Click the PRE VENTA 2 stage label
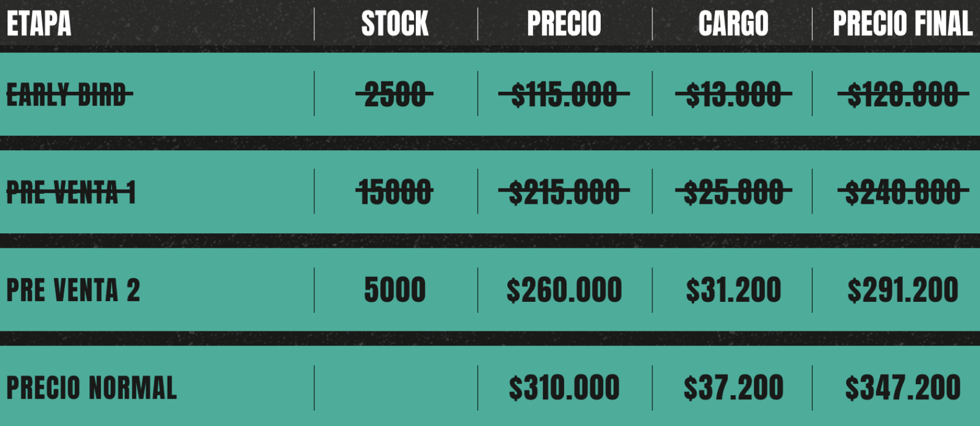 click(x=73, y=290)
